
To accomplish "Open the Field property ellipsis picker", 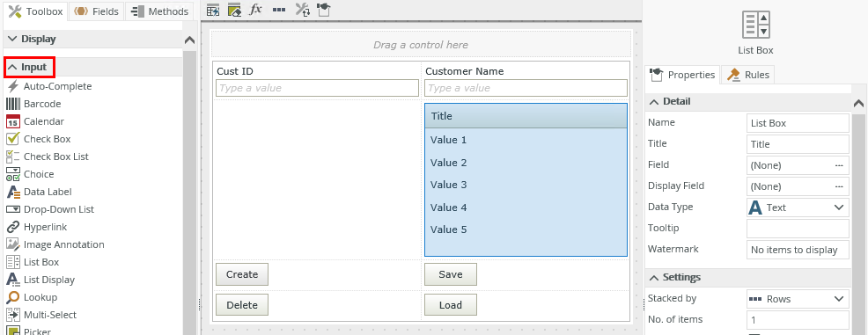I will [x=839, y=165].
